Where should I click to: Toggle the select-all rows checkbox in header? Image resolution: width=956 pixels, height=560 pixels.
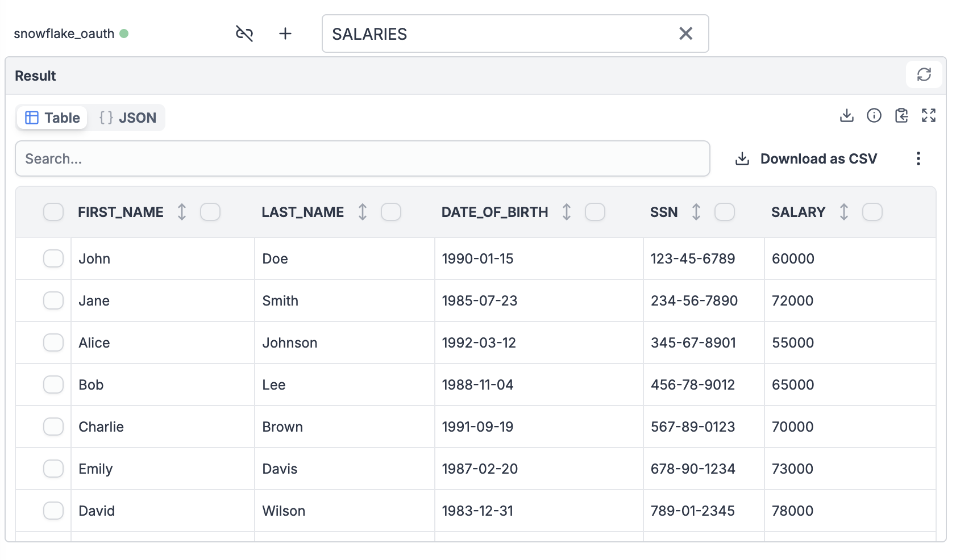pyautogui.click(x=53, y=212)
